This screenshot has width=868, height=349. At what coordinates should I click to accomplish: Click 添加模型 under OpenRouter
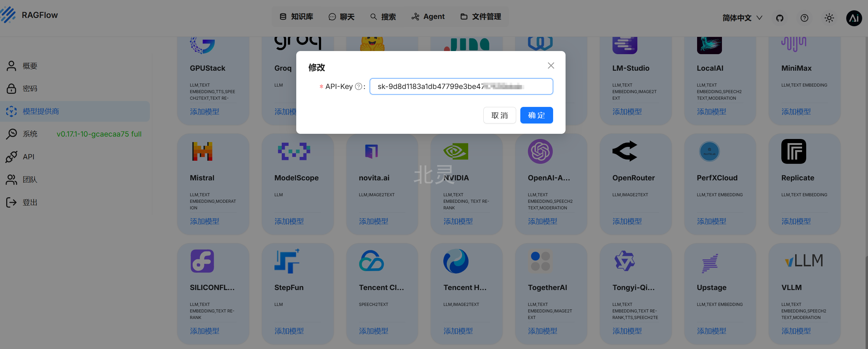click(627, 221)
